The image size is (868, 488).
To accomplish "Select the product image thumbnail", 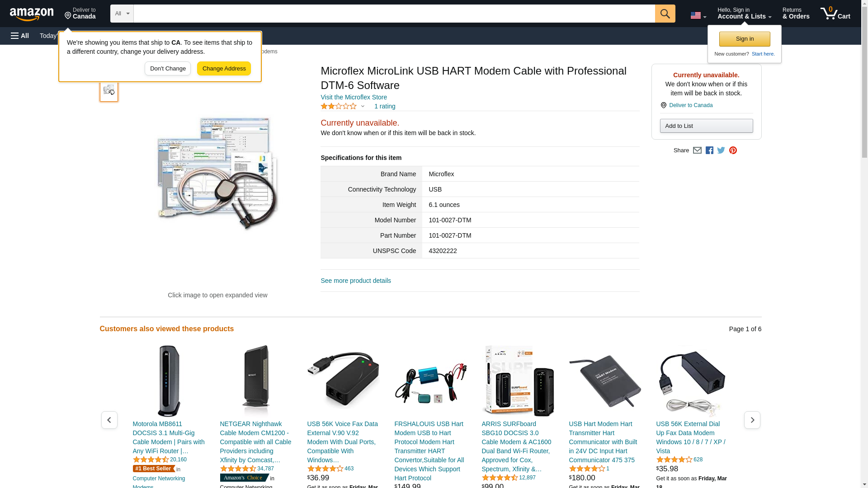I will [x=109, y=90].
